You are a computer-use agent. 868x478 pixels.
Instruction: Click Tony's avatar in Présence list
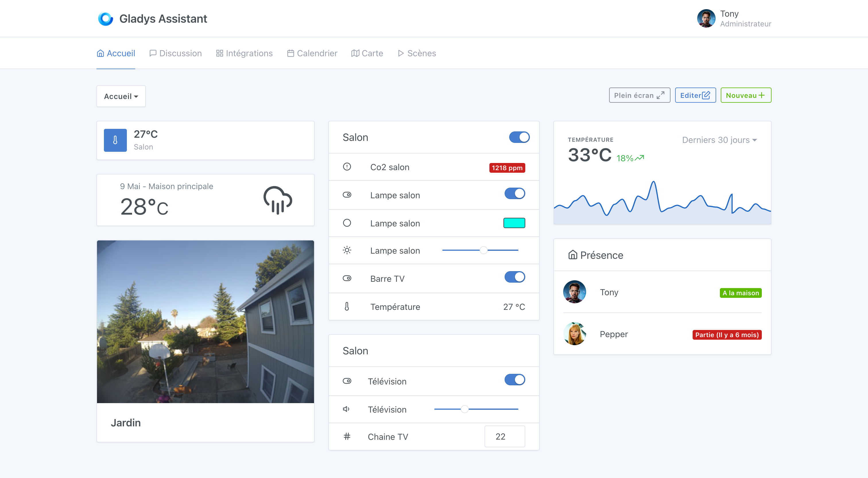coord(575,292)
